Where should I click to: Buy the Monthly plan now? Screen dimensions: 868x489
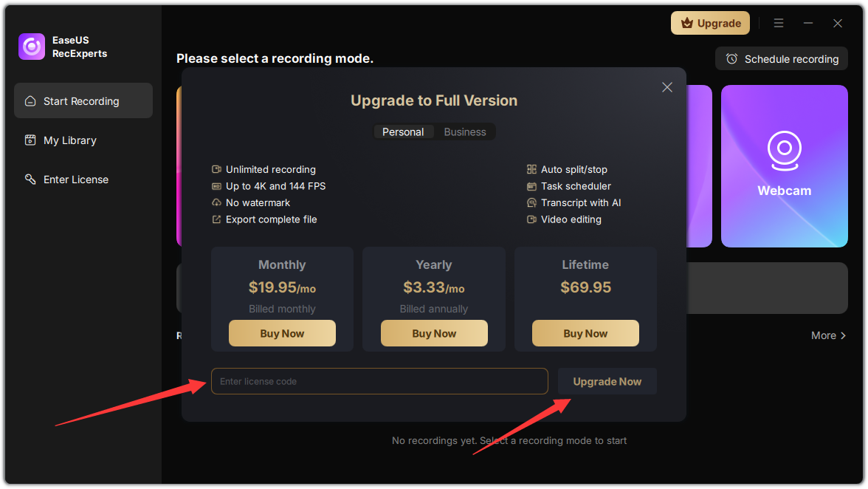(282, 333)
